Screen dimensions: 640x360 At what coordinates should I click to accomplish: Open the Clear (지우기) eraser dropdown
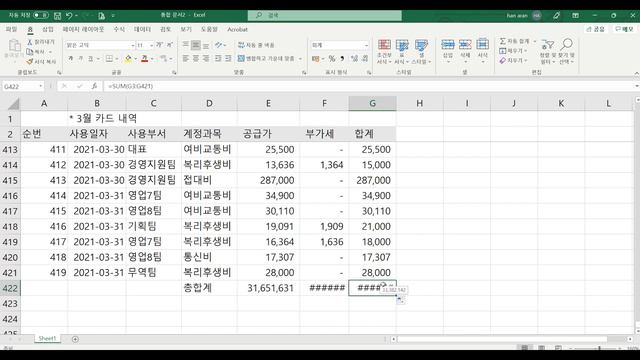[513, 60]
